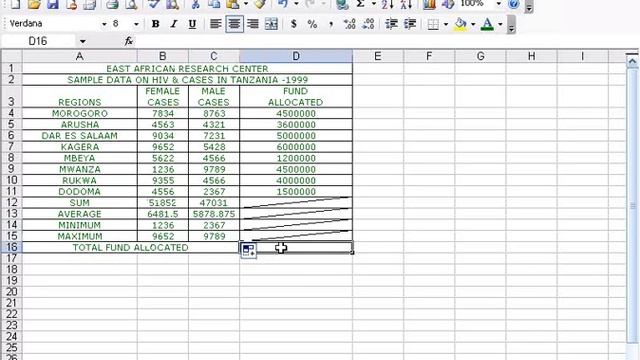Open the Font Color dropdown arrow
Screen dimensions: 640x360
[x=500, y=24]
